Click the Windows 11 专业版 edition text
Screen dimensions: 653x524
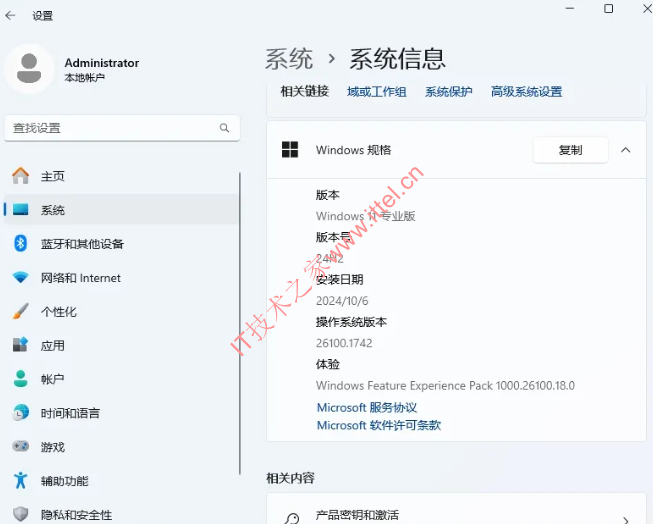366,216
